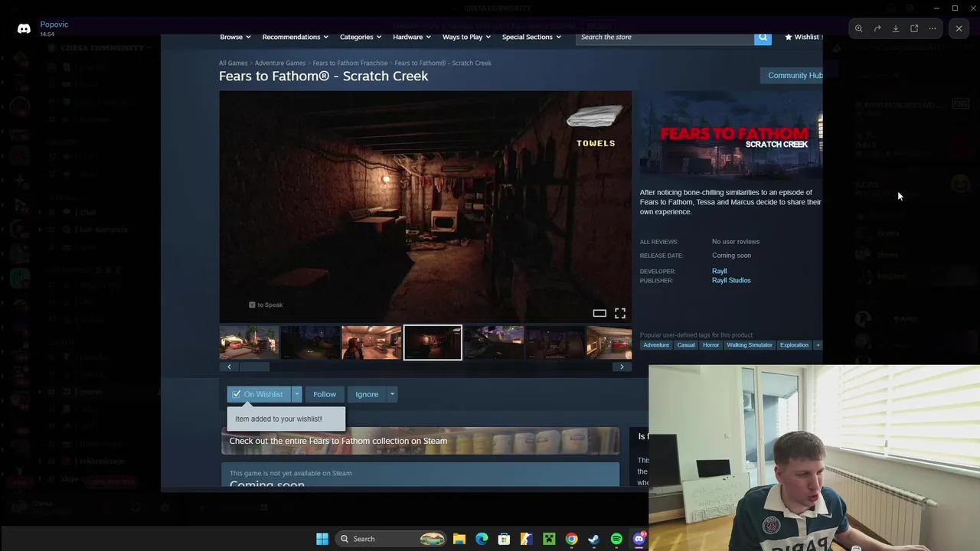Screen dimensions: 980x551
Task: Download the image with the download icon
Action: pos(896,28)
